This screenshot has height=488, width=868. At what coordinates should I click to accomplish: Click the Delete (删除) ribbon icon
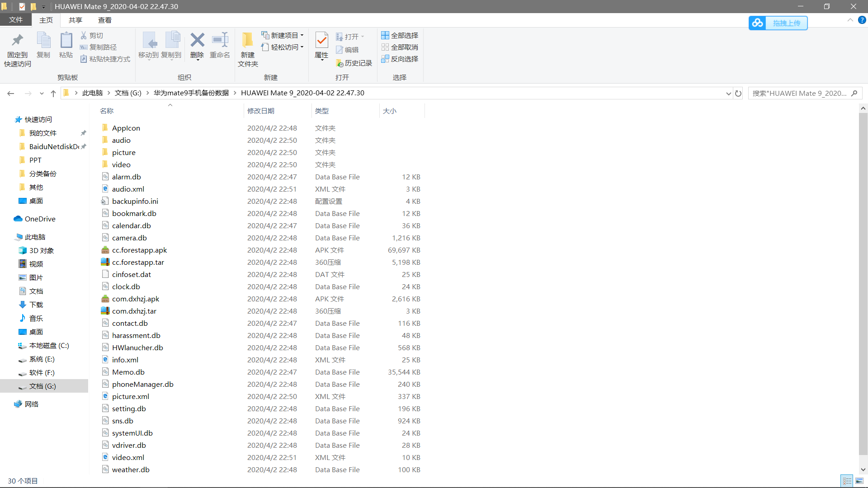click(x=197, y=41)
